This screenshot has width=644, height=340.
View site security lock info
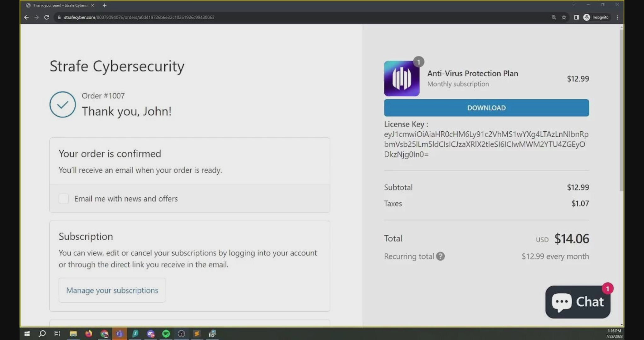pos(59,17)
